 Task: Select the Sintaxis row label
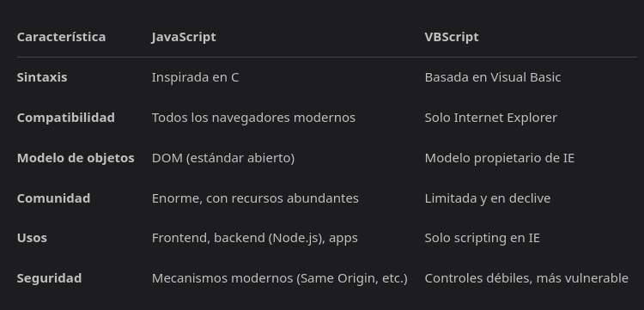42,77
